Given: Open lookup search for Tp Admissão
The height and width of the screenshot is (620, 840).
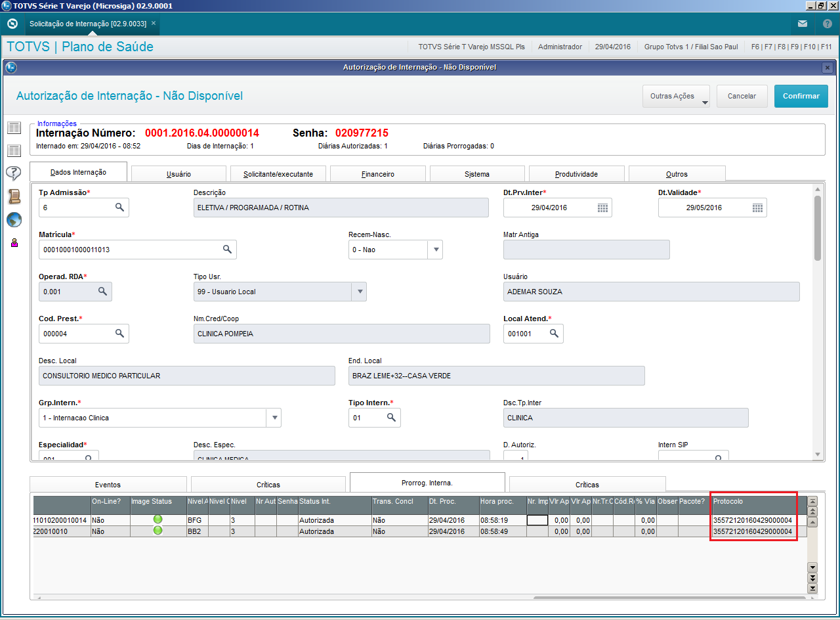Looking at the screenshot, I should (x=119, y=208).
